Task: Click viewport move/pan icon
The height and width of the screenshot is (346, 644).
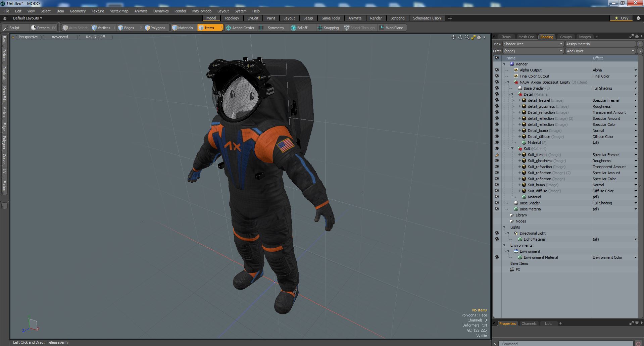Action: point(453,37)
